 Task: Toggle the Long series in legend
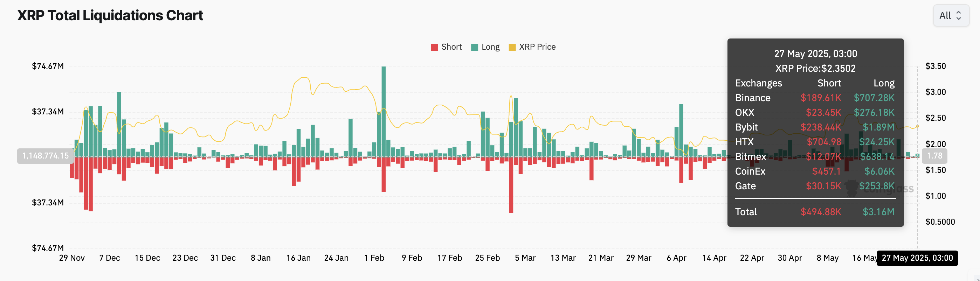485,47
